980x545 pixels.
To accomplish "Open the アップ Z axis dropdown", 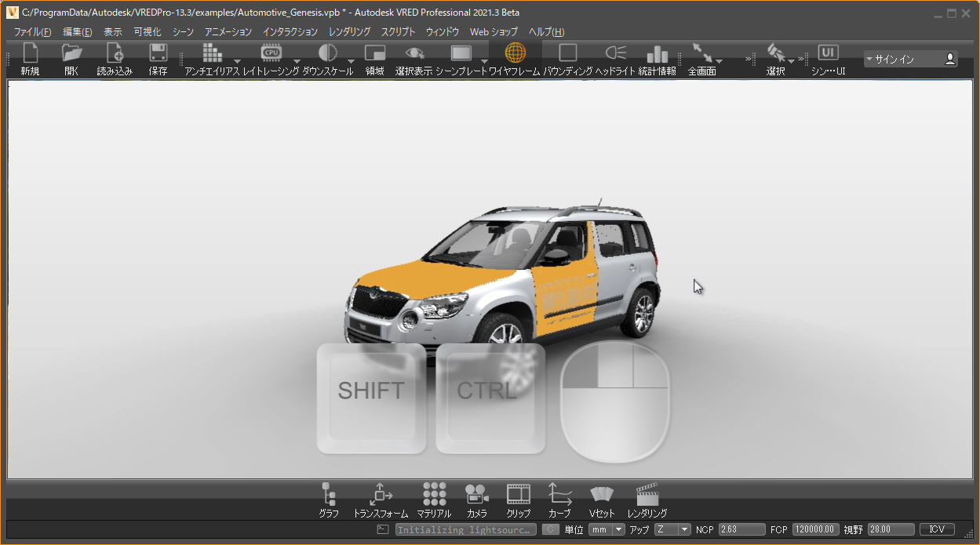I will tap(672, 529).
